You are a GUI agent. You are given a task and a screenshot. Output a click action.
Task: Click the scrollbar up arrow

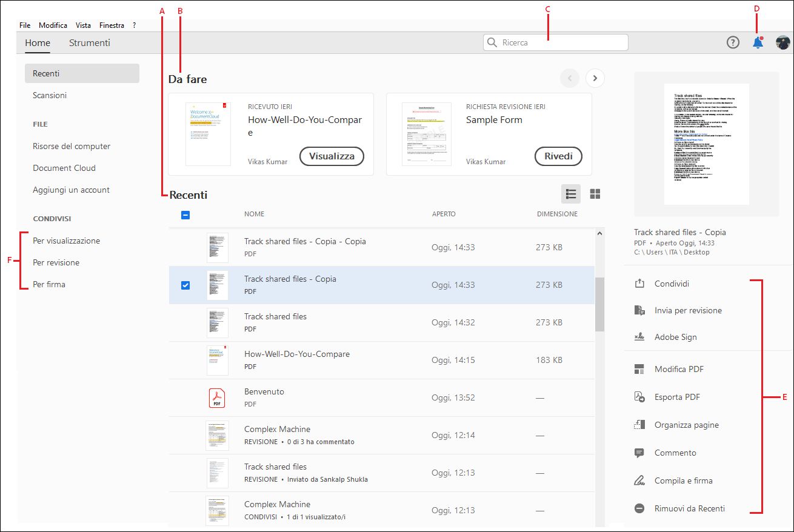pos(600,233)
